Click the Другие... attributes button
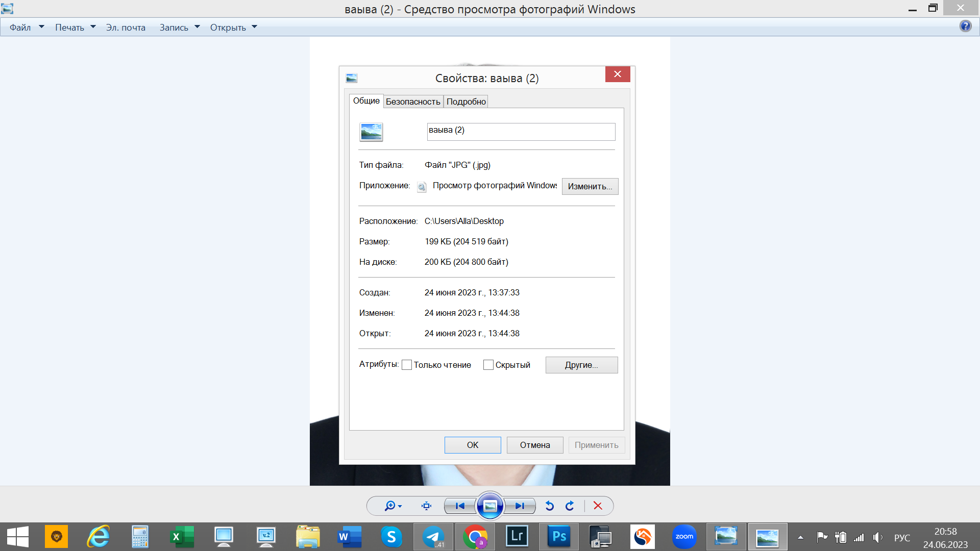Screen dimensions: 980x551 (x=581, y=365)
